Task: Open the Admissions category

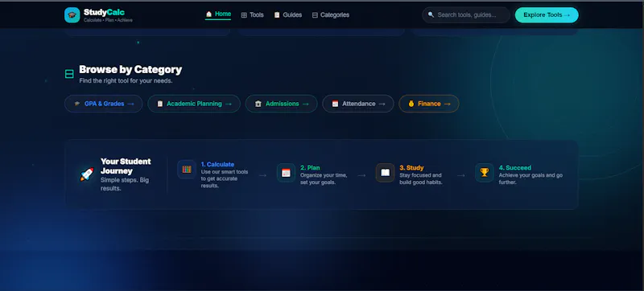Action: click(281, 104)
